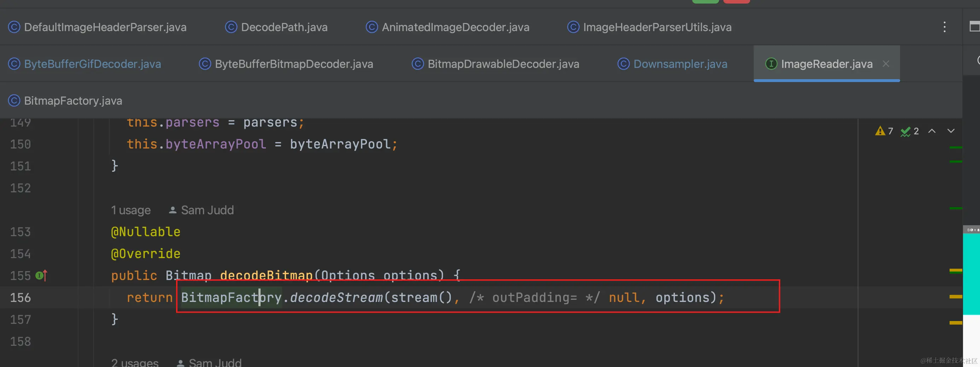Click the decodeBitmap method name
The height and width of the screenshot is (367, 980).
coord(266,275)
